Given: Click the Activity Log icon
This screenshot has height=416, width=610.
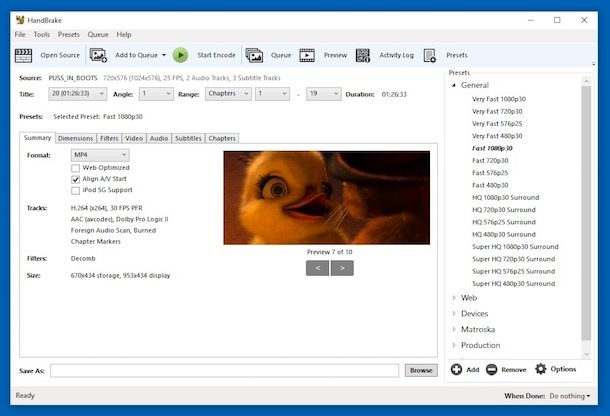Looking at the screenshot, I should (x=363, y=55).
